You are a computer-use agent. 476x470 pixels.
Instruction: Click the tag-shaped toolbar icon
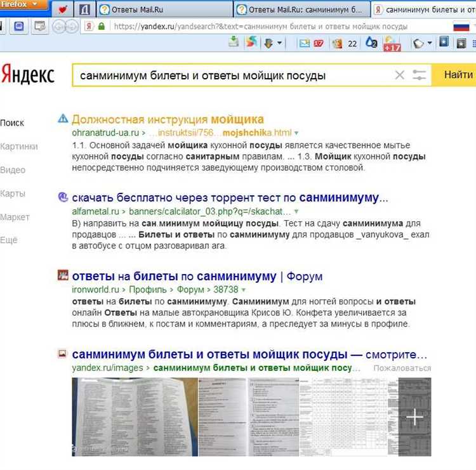(418, 43)
